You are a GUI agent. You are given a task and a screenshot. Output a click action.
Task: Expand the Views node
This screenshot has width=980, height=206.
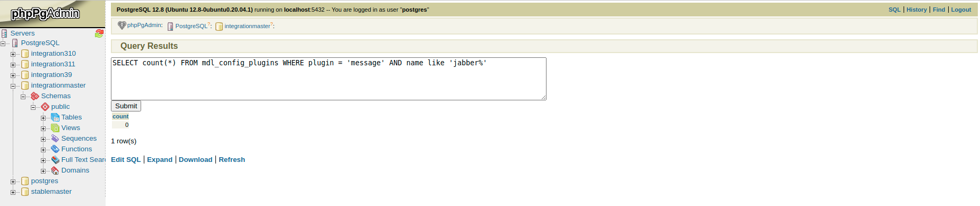43,128
